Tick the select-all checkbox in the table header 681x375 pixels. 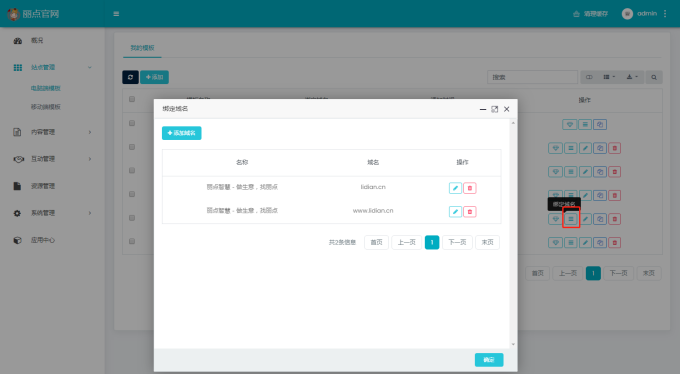point(132,99)
